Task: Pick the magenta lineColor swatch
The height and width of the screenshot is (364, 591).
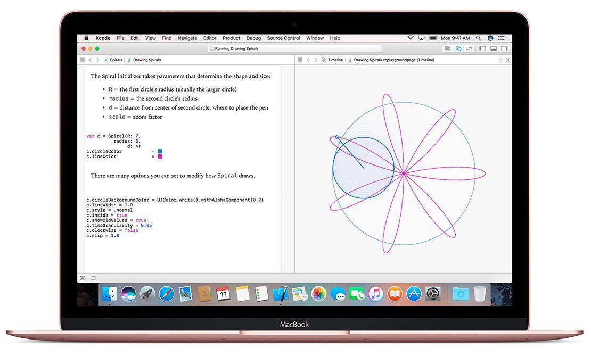Action: [x=160, y=157]
